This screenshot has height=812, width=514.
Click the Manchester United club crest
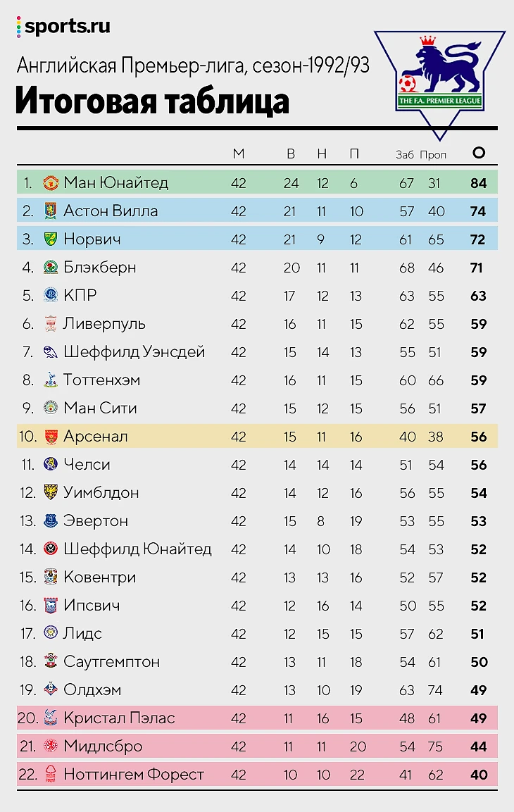coord(50,183)
